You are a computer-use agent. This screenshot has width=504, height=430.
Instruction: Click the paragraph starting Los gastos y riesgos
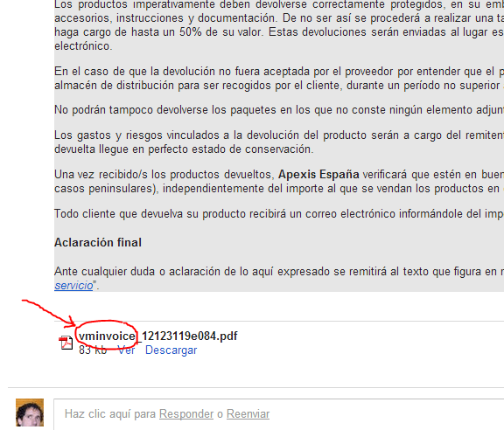(279, 142)
